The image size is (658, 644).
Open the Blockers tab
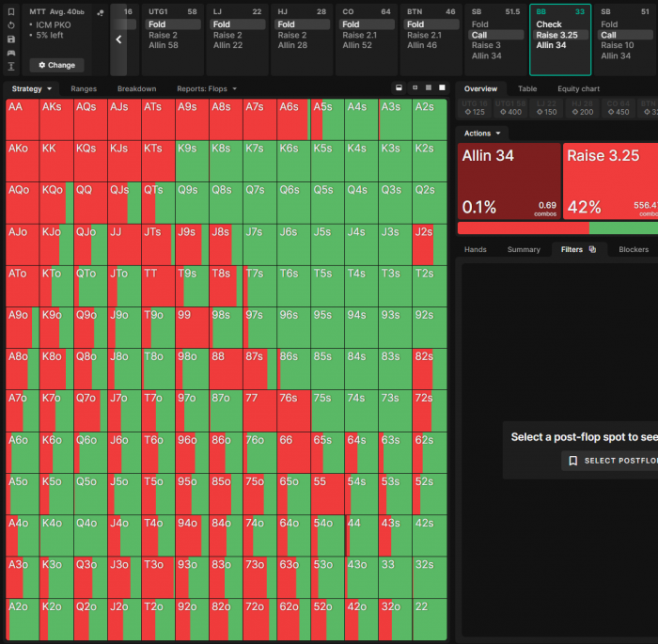[634, 250]
